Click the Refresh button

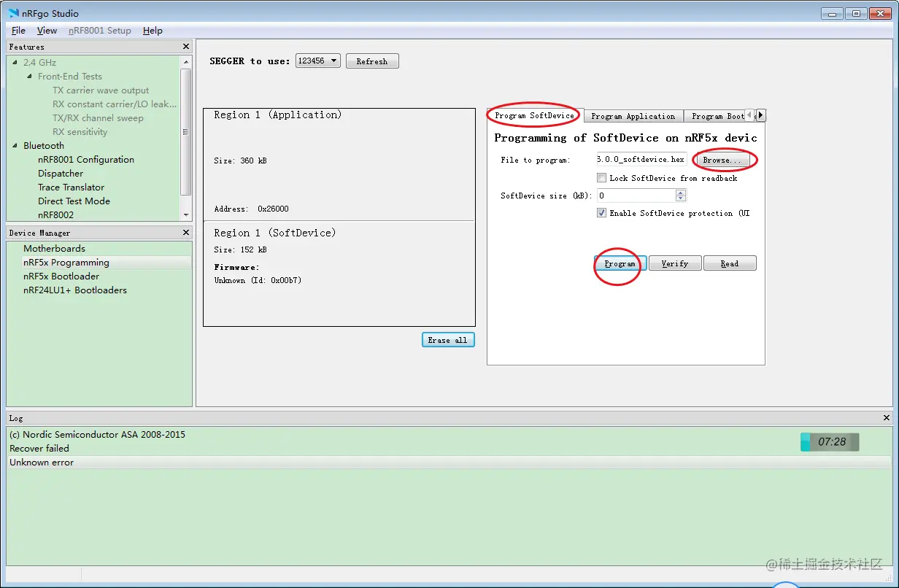372,61
